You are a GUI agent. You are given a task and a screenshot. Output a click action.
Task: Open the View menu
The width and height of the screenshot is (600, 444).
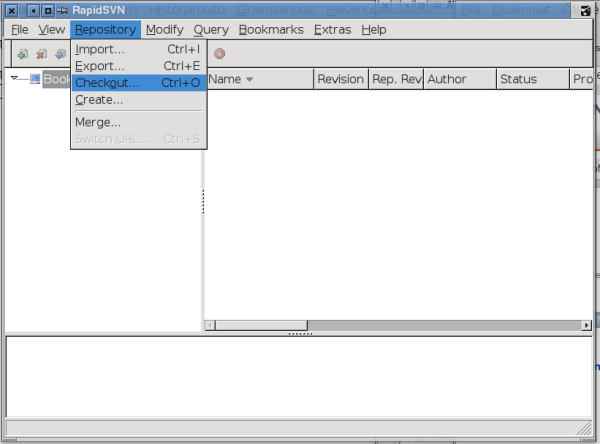click(x=52, y=29)
